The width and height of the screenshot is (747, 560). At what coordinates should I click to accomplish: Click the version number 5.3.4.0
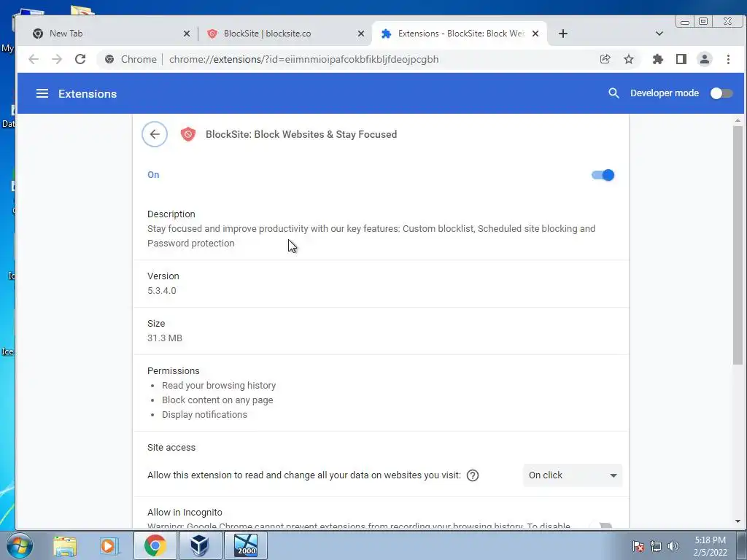click(161, 290)
